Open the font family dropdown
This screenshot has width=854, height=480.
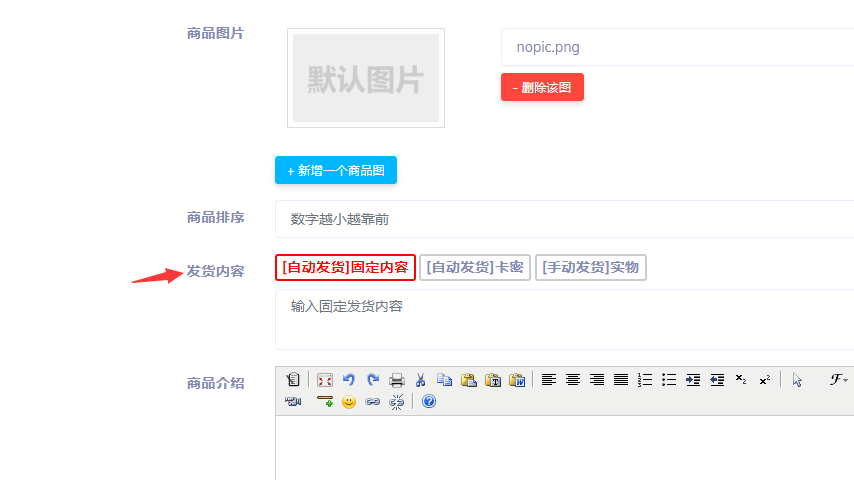pyautogui.click(x=839, y=380)
